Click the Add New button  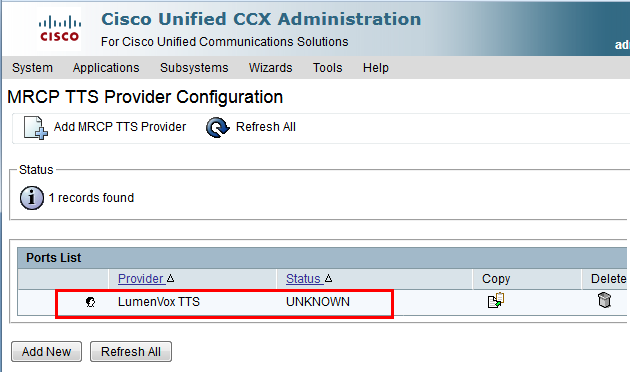(47, 352)
